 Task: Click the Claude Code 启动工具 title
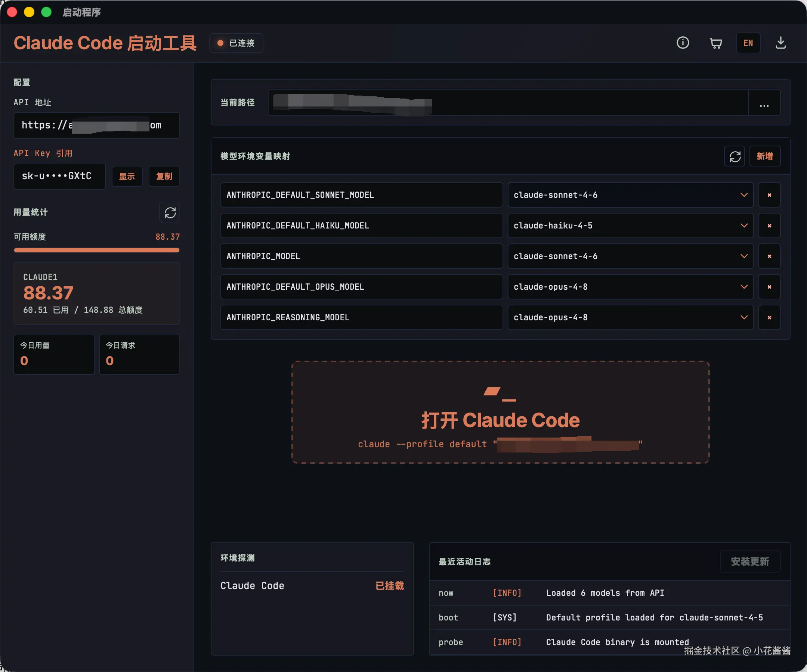coord(105,43)
